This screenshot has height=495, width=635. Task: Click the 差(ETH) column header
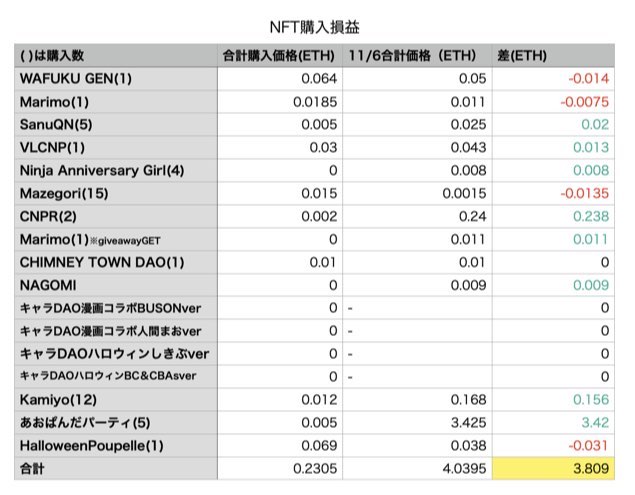pos(522,55)
